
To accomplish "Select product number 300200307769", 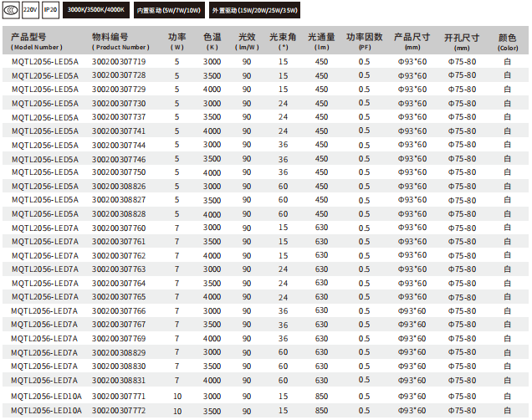I will (x=119, y=339).
